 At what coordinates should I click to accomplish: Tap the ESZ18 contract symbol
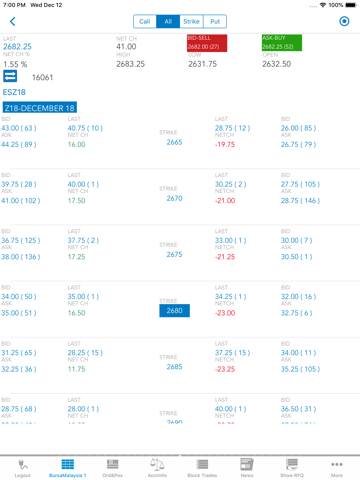click(x=14, y=92)
